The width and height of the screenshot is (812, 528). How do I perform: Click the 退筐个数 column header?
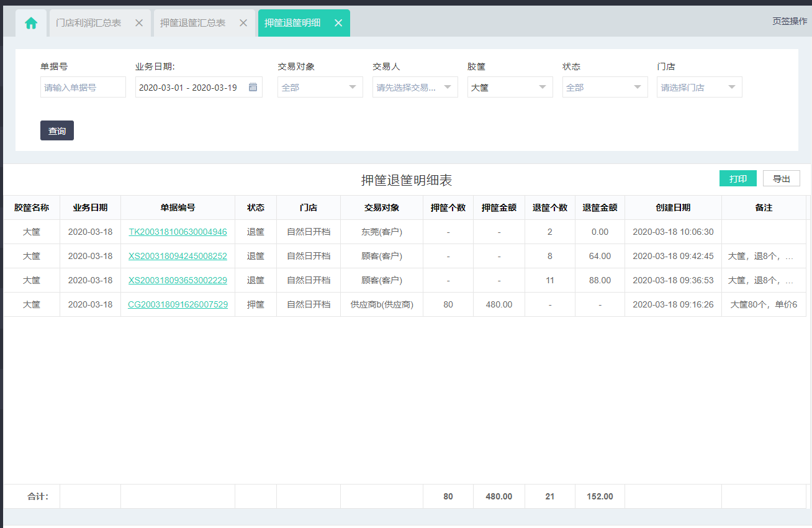tap(550, 207)
